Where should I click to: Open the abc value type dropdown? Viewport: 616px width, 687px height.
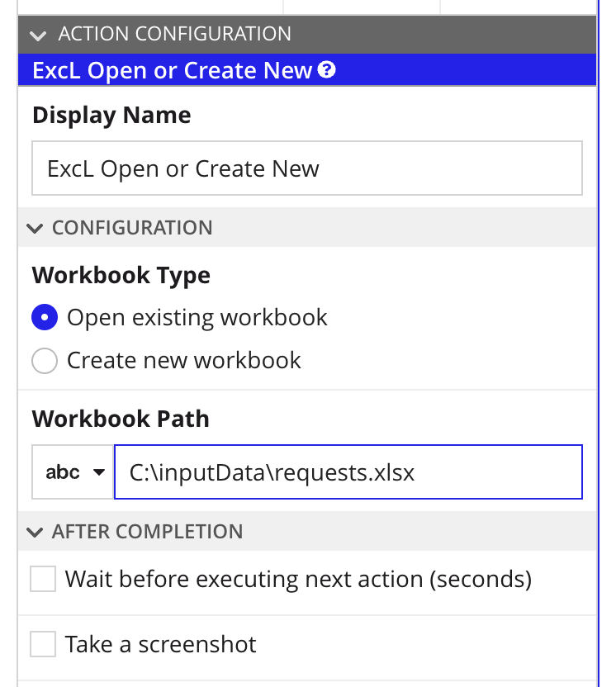tap(73, 472)
